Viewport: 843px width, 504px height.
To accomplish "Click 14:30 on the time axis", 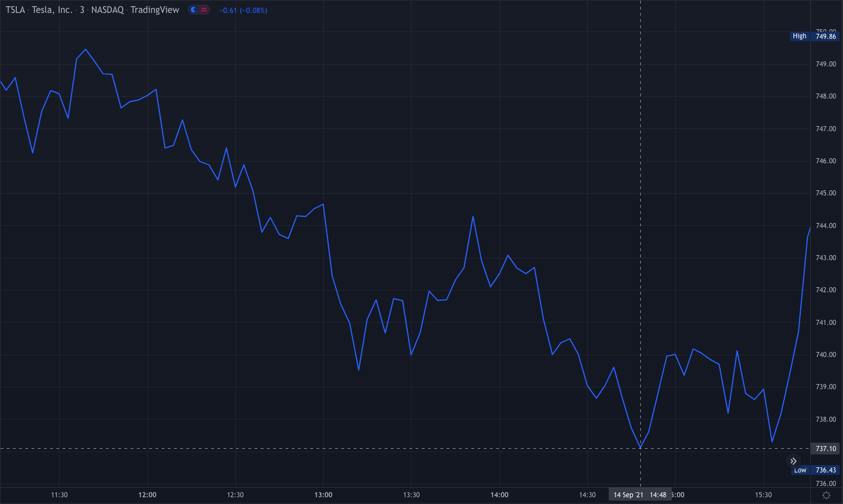I will 587,495.
